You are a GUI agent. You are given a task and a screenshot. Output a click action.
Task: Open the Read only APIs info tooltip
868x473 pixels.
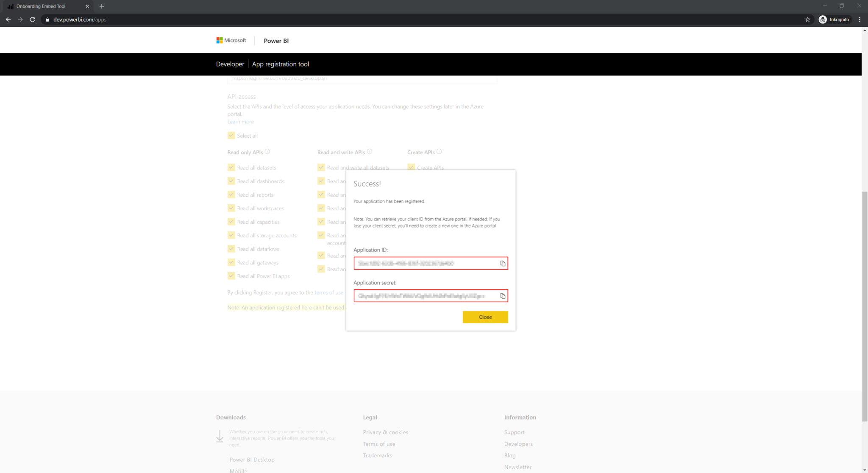[x=267, y=151]
